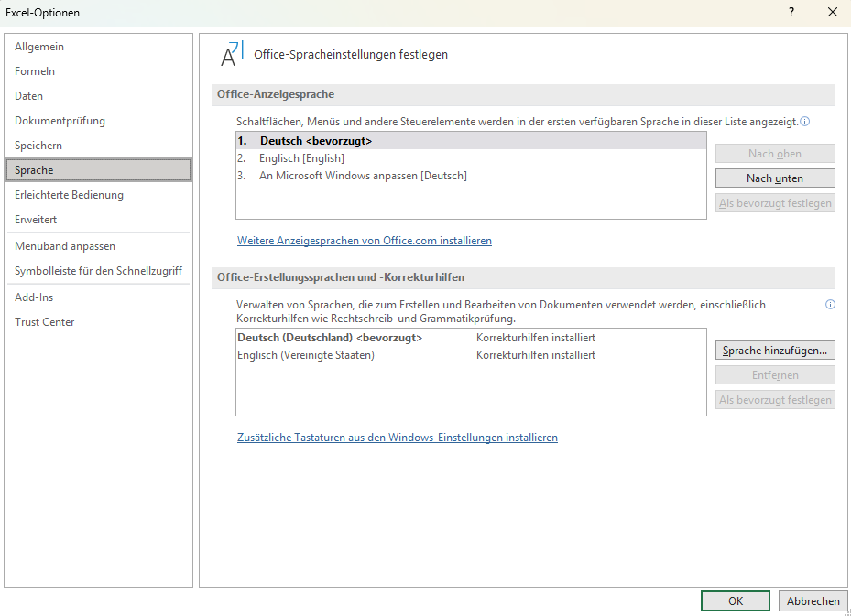Screen dimensions: 851x616
Task: Open link to install more display languages
Action: coord(365,241)
